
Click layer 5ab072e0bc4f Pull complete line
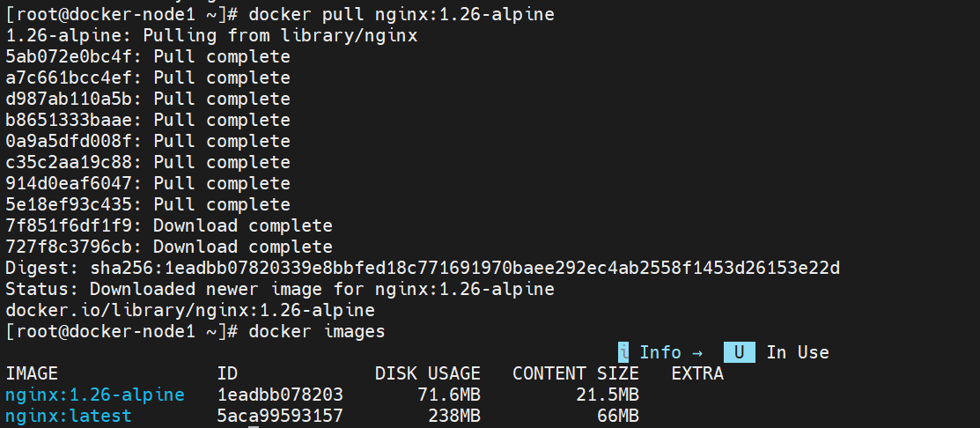click(x=148, y=57)
